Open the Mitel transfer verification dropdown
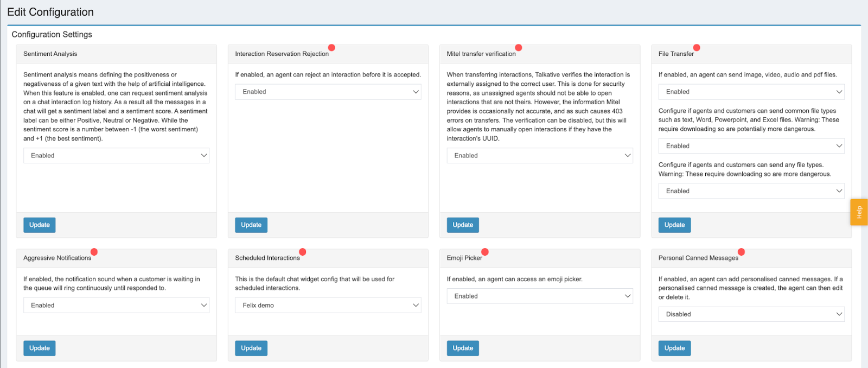The height and width of the screenshot is (368, 868). tap(540, 155)
